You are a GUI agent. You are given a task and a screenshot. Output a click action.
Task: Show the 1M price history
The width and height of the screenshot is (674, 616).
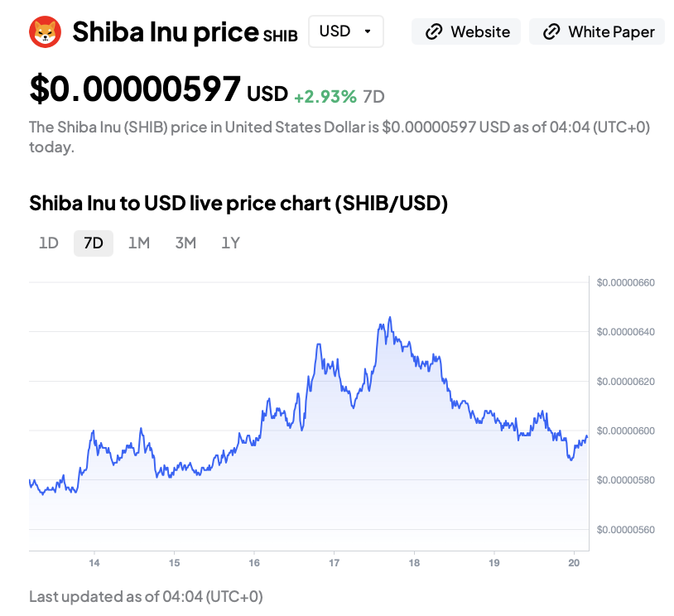[x=138, y=243]
